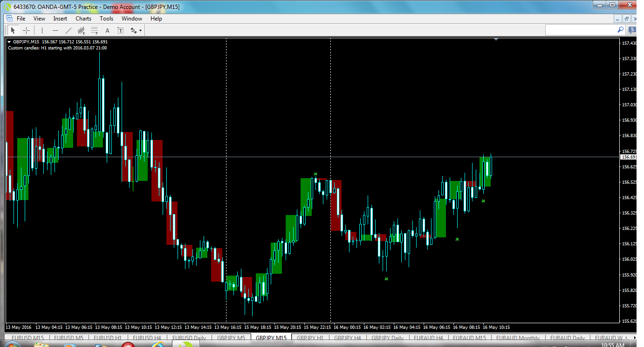The width and height of the screenshot is (644, 347).
Task: Open the Help menu
Action: click(x=156, y=19)
